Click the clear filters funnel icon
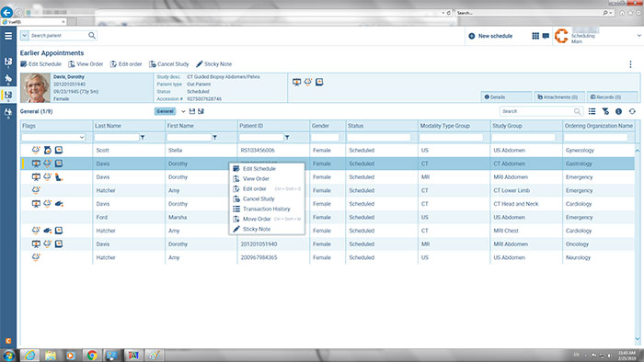Image resolution: width=644 pixels, height=362 pixels. point(605,111)
